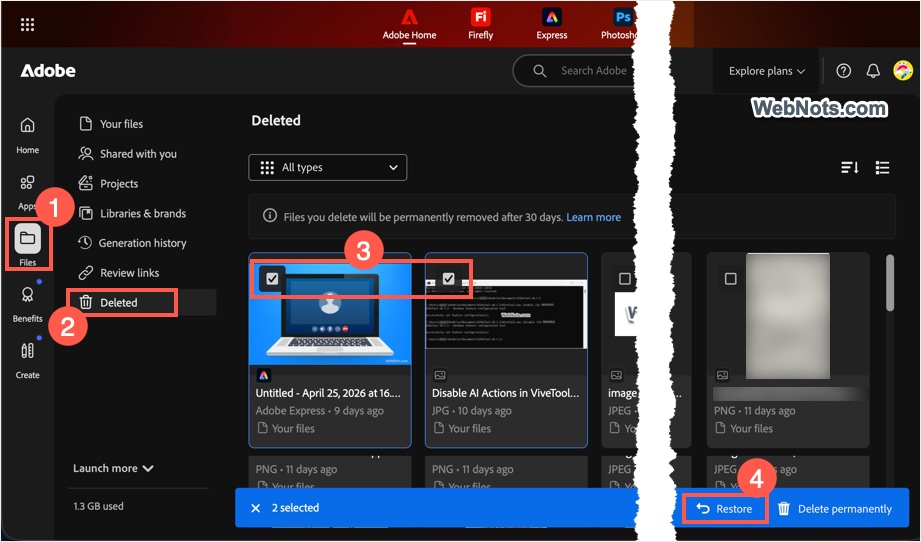The image size is (921, 542).
Task: Expand Explore plans dropdown
Action: [x=767, y=71]
